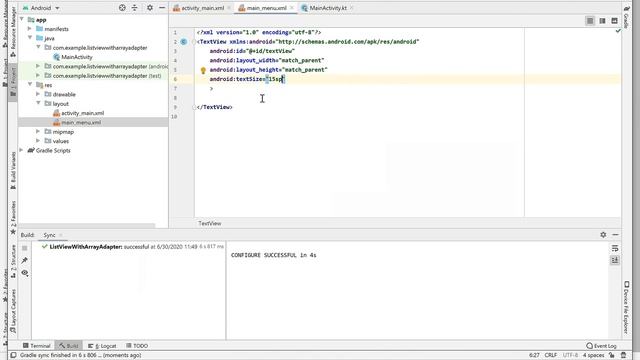The width and height of the screenshot is (640, 360).
Task: Click the eye view-options icon in Build panel
Action: (25, 273)
